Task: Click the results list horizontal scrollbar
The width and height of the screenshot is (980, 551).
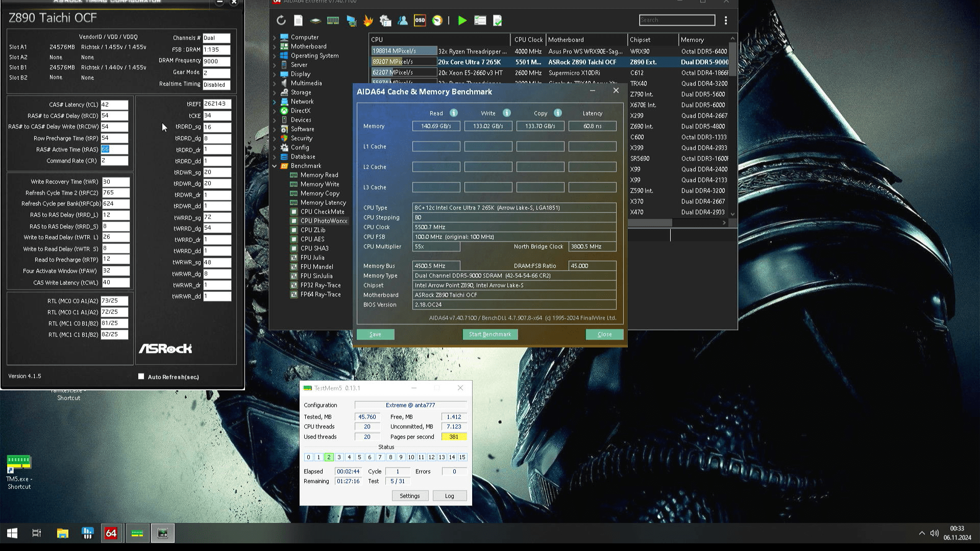Action: [x=650, y=223]
